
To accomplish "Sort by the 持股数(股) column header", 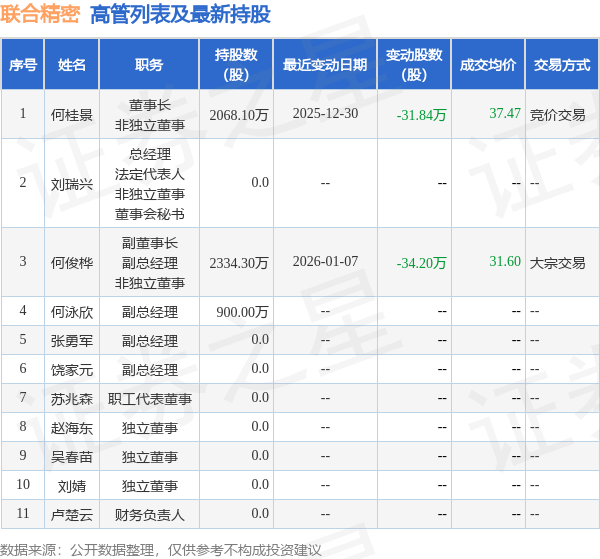I will pyautogui.click(x=235, y=65).
